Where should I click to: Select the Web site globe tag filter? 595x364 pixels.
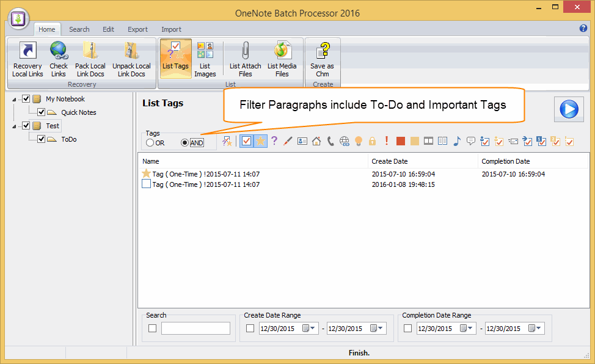click(344, 141)
